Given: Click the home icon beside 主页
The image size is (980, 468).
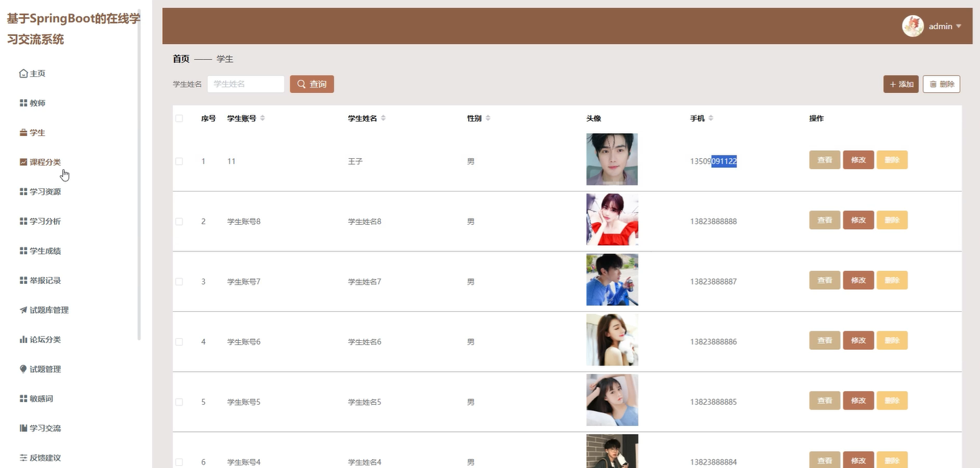Looking at the screenshot, I should pyautogui.click(x=24, y=73).
